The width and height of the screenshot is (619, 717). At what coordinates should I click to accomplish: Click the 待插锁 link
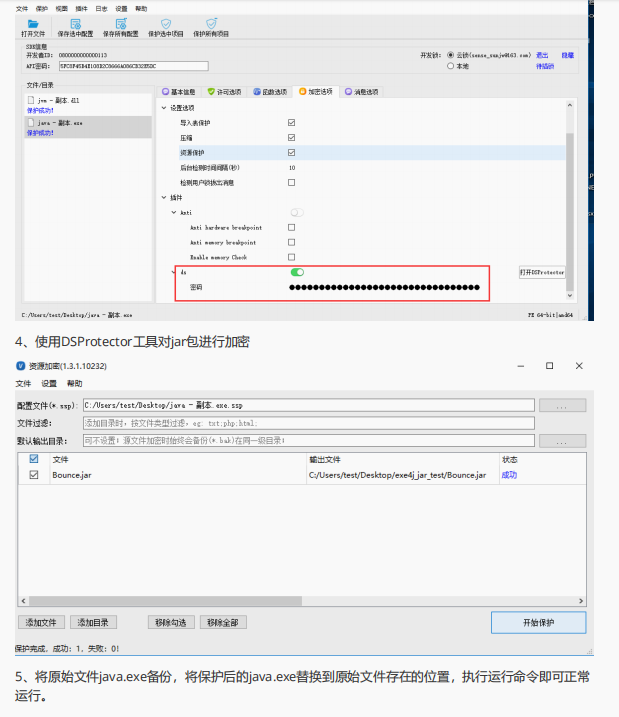click(x=545, y=66)
